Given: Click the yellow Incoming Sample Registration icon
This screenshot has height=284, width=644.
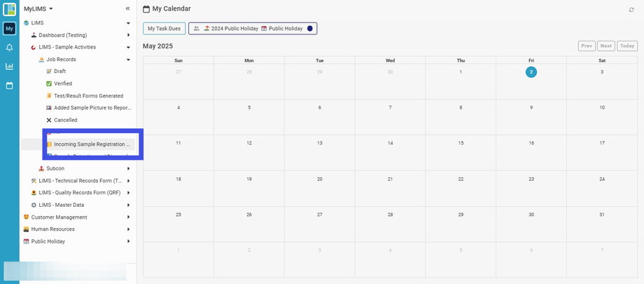Looking at the screenshot, I should pos(49,144).
